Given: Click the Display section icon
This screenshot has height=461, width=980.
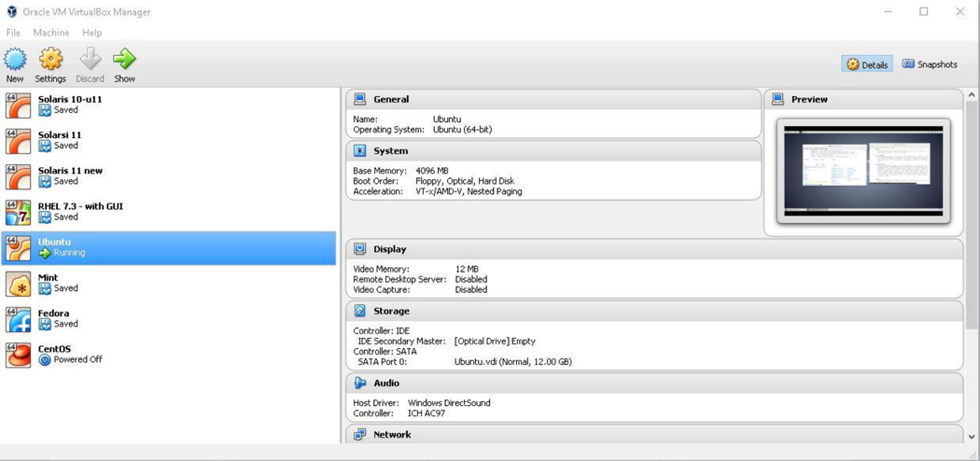Looking at the screenshot, I should [359, 249].
